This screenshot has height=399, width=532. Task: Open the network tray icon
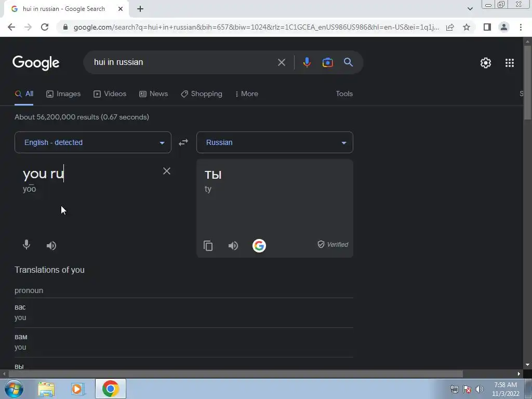(x=454, y=389)
